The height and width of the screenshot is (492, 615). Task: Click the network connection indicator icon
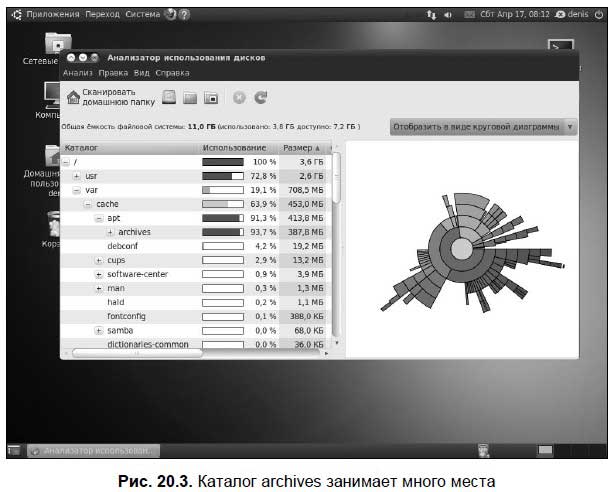pyautogui.click(x=431, y=15)
